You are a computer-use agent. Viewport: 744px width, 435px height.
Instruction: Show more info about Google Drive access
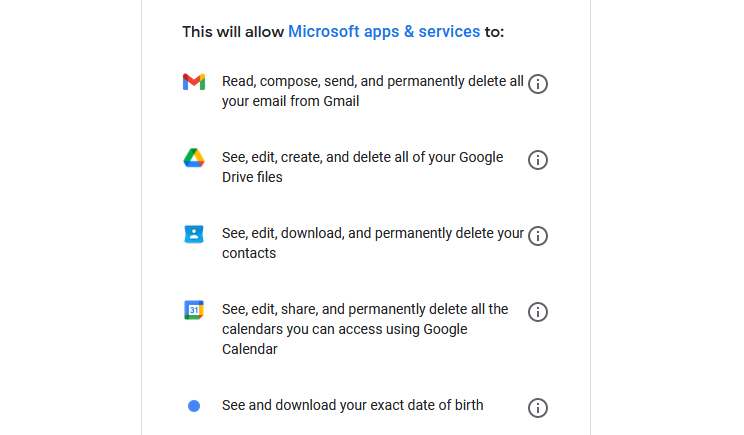[538, 160]
